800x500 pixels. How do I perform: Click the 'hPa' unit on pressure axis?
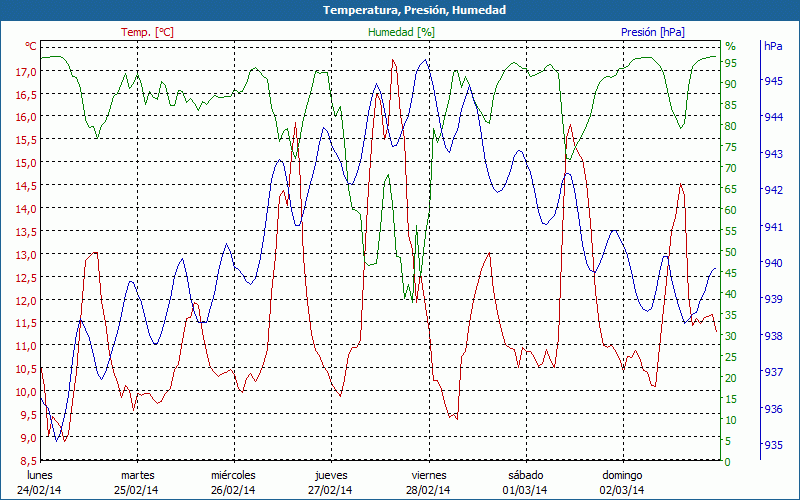point(773,46)
